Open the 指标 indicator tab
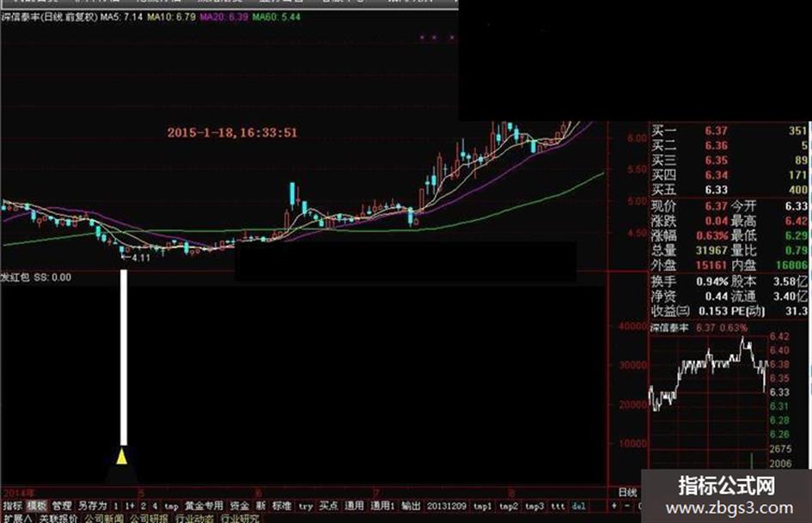Viewport: 812px width, 523px height. point(12,506)
